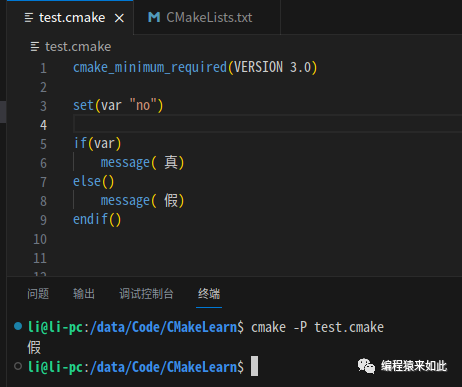Click the test.cmake breadcrumb path
The image size is (462, 387).
pos(78,47)
